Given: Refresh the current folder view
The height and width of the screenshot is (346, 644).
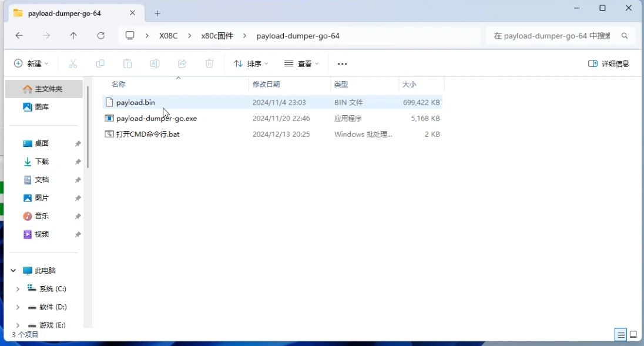Looking at the screenshot, I should click(x=100, y=36).
